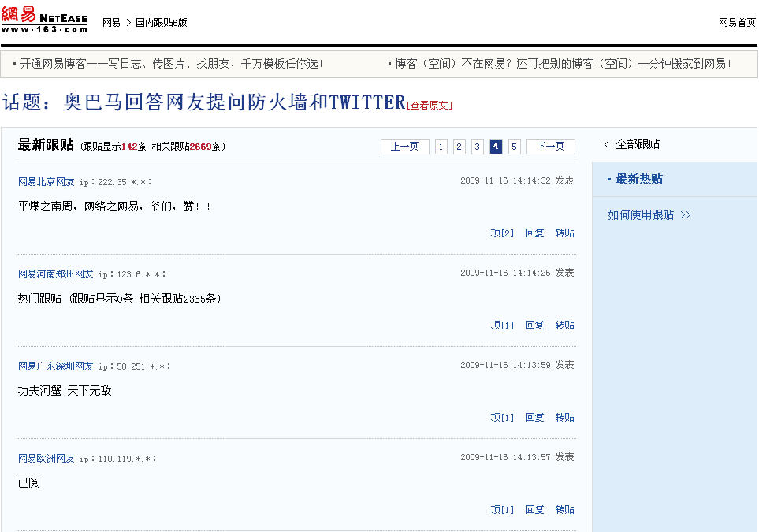
Task: Reply to the Zhengzhou user's comment
Action: click(x=534, y=326)
